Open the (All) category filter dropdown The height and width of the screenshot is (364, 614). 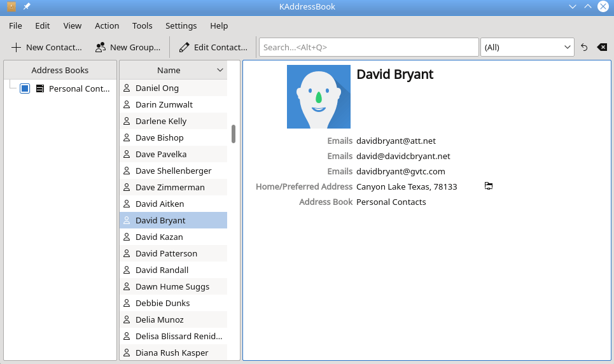pos(527,47)
